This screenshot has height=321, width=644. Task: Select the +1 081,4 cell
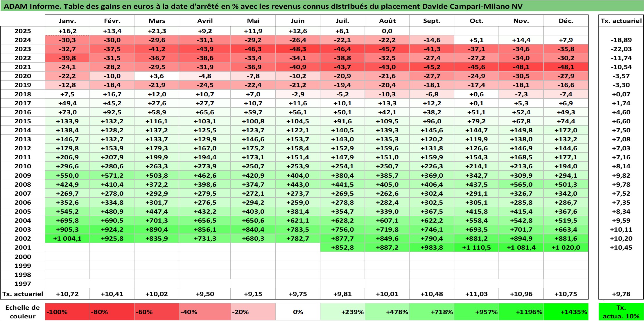tap(521, 248)
